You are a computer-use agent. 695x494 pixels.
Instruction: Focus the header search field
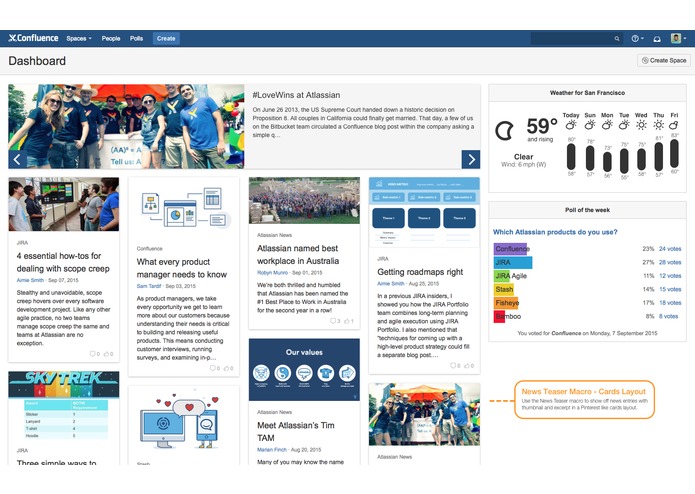(x=576, y=39)
